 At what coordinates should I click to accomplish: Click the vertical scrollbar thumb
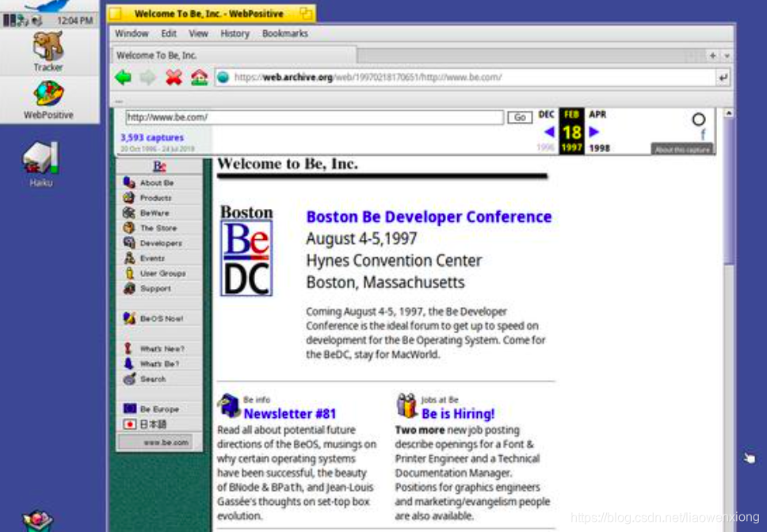point(728,192)
